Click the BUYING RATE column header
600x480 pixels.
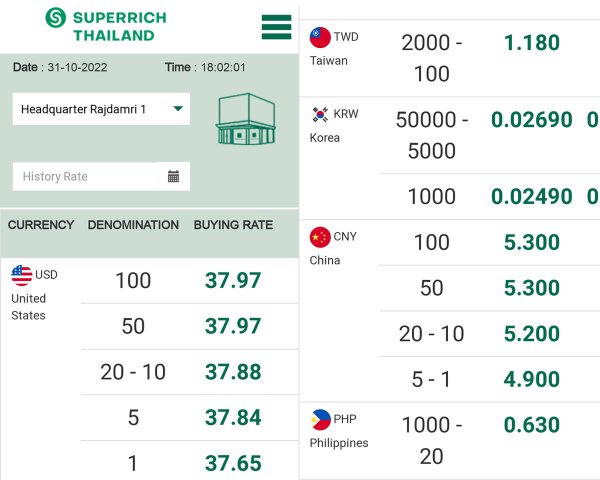coord(233,225)
